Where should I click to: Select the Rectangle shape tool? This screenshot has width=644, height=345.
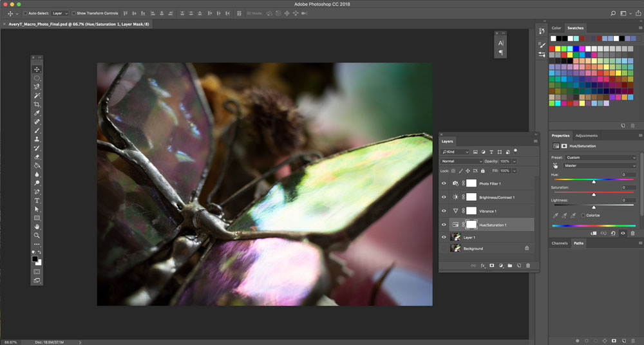point(37,218)
